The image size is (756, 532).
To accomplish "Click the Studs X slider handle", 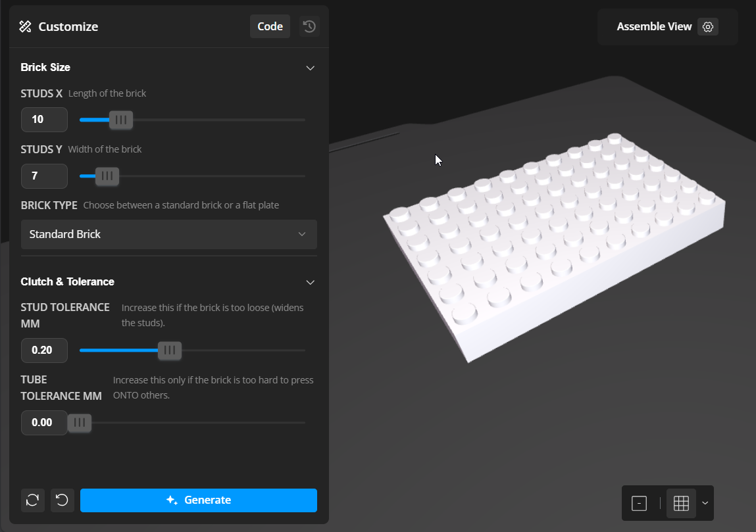I will click(121, 120).
